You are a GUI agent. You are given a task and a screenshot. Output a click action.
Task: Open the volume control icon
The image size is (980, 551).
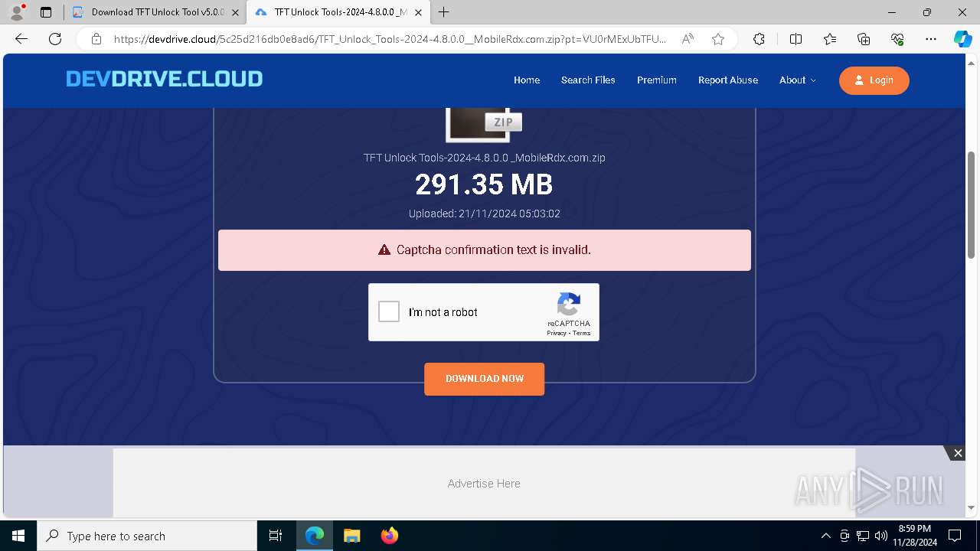881,536
